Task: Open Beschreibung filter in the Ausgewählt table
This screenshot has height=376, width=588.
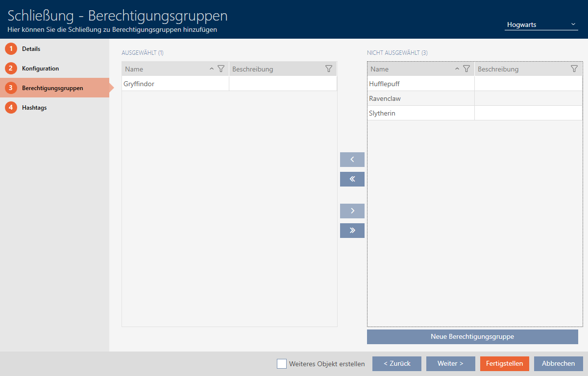Action: [329, 69]
